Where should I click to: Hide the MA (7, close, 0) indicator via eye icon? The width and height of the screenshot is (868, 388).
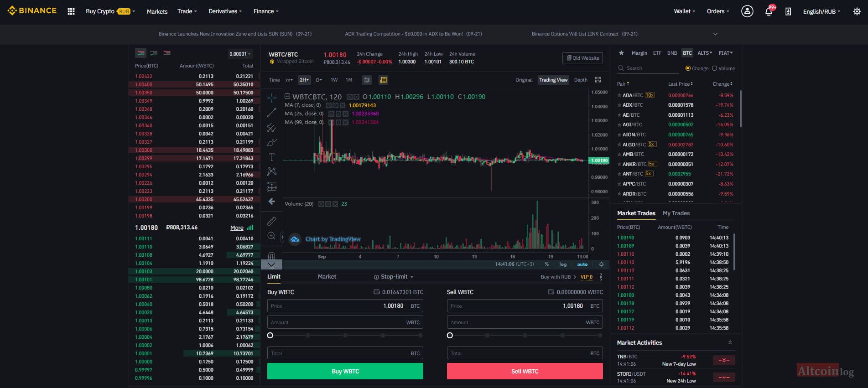pyautogui.click(x=328, y=105)
